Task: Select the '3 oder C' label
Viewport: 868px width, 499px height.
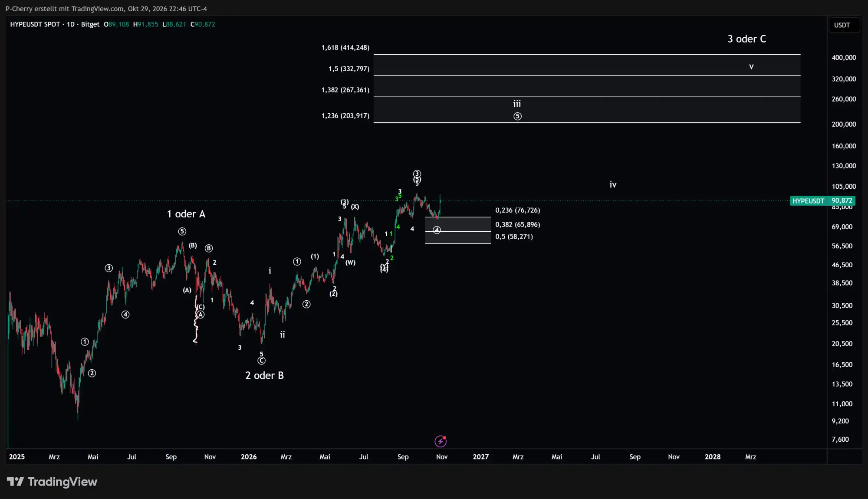Action: click(x=747, y=39)
